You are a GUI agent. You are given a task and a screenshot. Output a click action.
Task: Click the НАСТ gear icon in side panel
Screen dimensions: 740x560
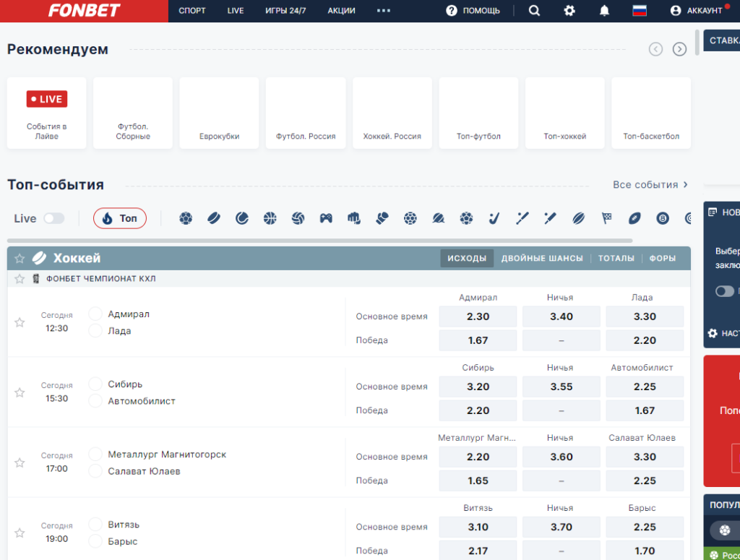(x=713, y=333)
